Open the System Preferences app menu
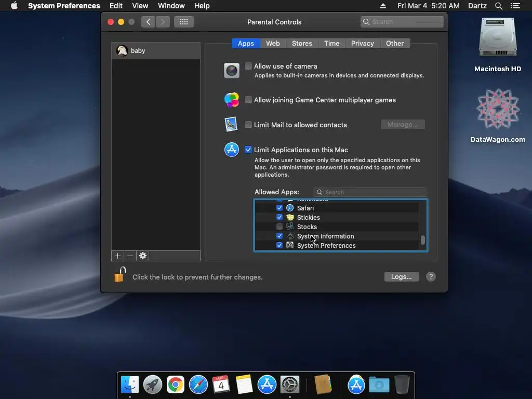532x399 pixels. click(64, 6)
